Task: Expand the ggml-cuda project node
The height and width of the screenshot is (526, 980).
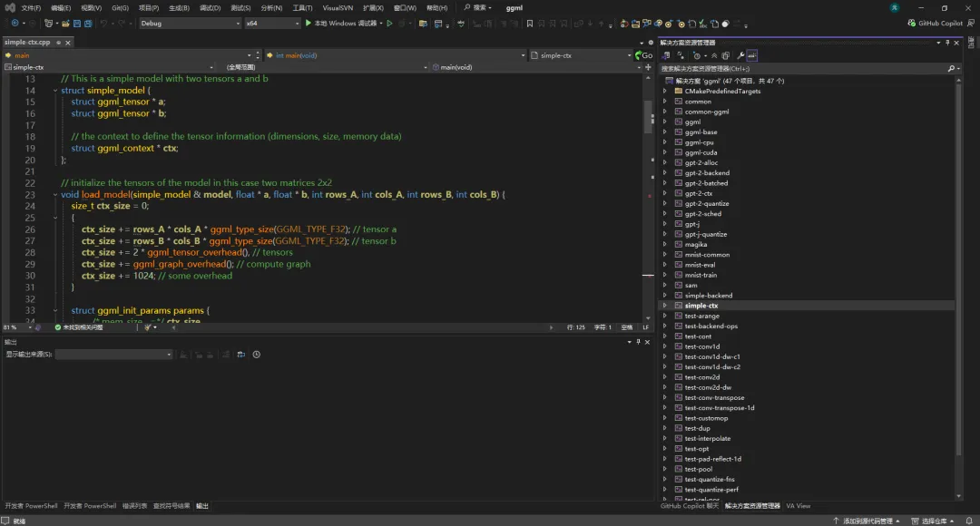Action: point(665,152)
